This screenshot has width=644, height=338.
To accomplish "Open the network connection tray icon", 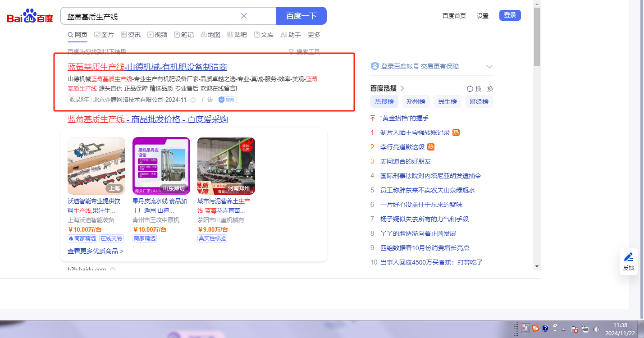I will tap(585, 329).
